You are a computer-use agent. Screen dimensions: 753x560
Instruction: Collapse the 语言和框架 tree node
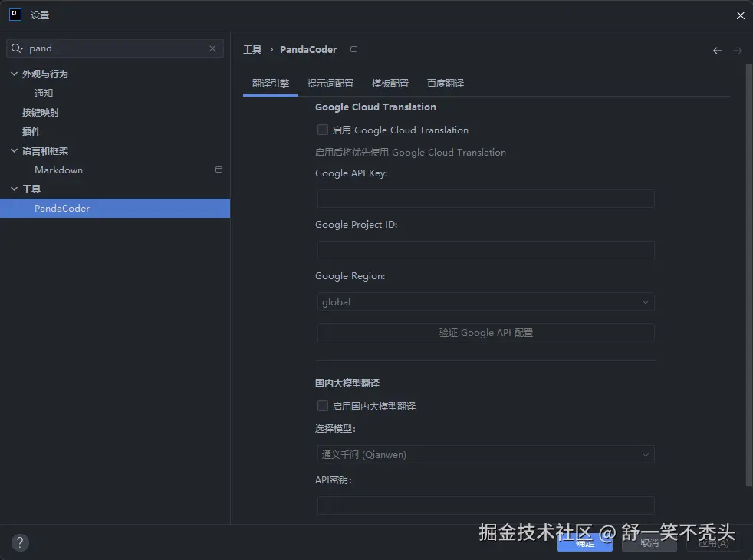point(14,150)
